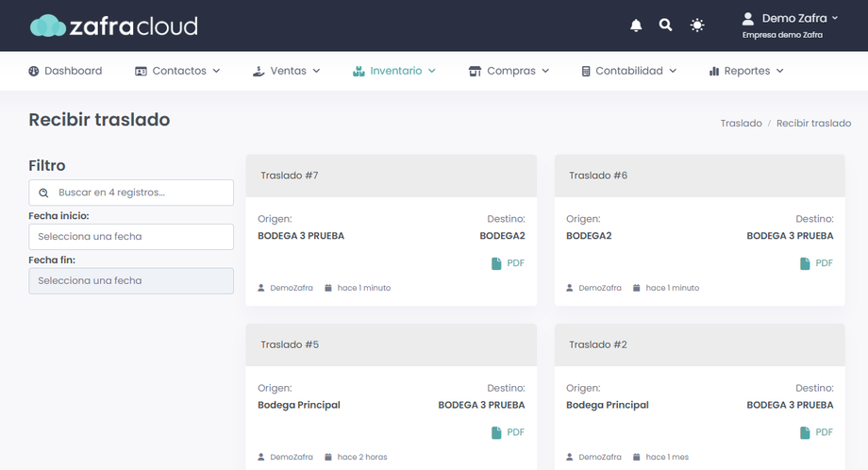Open search with the magnifier icon
The image size is (868, 470).
point(665,25)
